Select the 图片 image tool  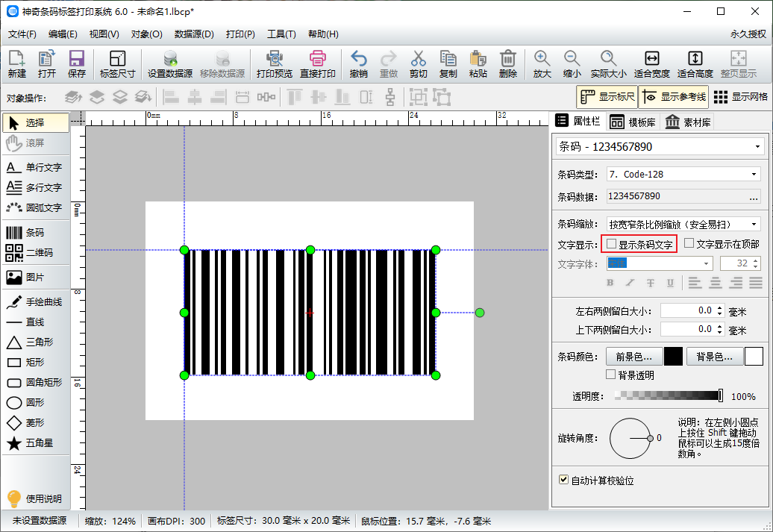(x=36, y=278)
